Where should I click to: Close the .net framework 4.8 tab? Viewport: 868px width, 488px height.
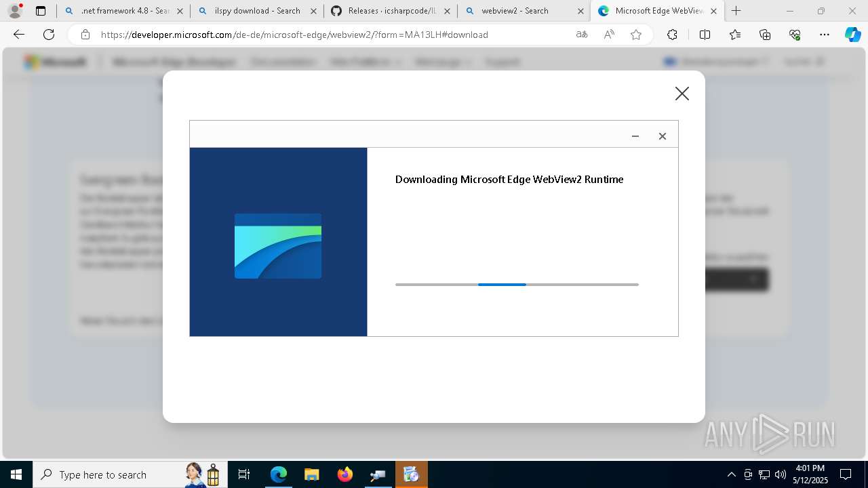(x=179, y=11)
